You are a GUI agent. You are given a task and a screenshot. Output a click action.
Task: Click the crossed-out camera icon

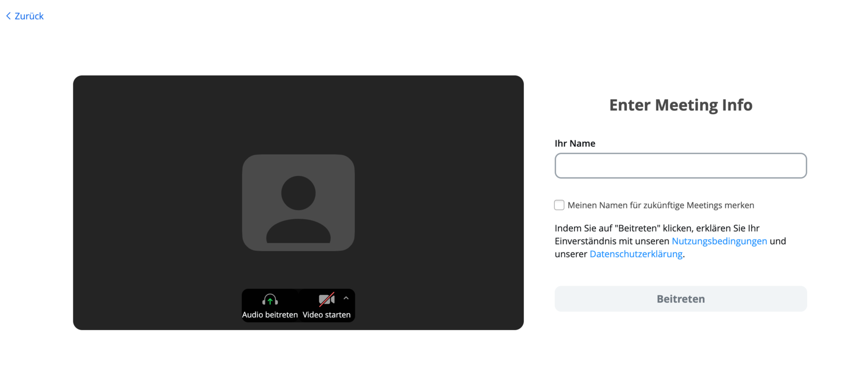tap(327, 299)
